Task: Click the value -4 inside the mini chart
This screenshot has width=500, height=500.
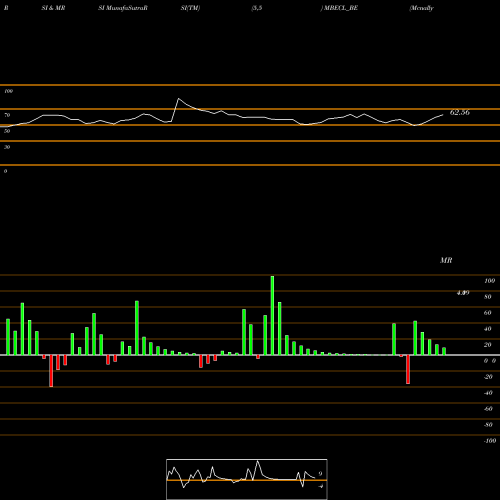Action: pyautogui.click(x=321, y=486)
